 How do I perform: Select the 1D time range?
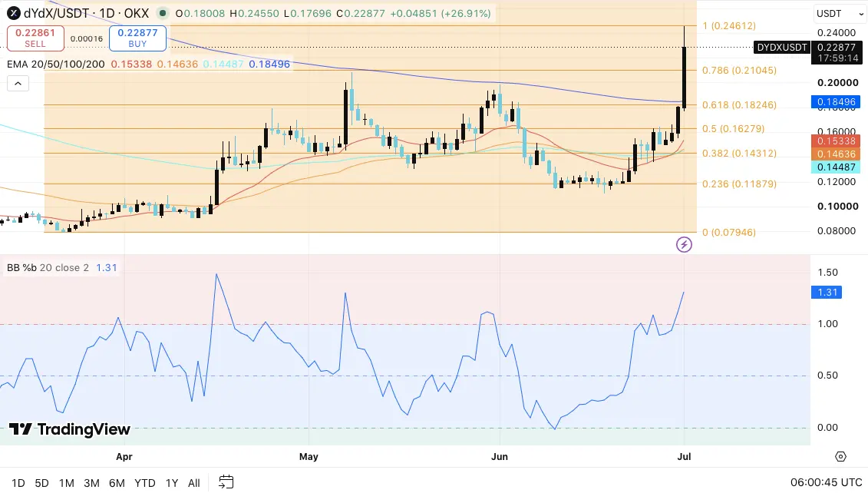click(18, 483)
